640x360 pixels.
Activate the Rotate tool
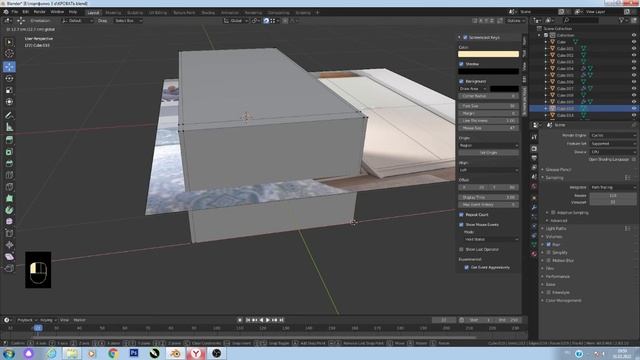pos(9,78)
